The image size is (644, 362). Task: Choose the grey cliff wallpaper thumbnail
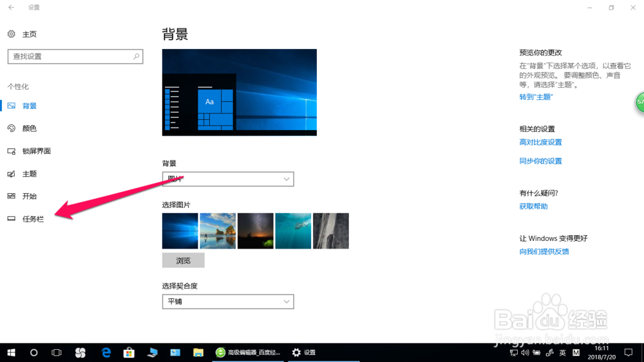(x=331, y=231)
